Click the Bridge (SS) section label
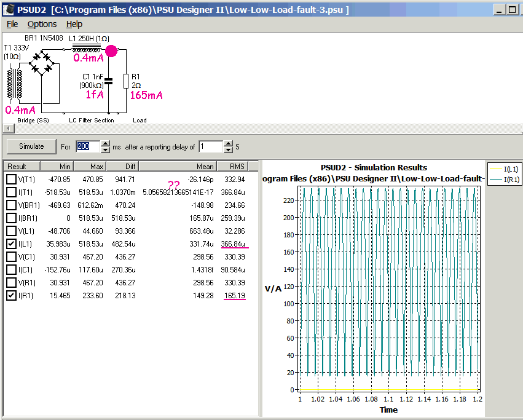Viewport: 523px width, 420px height. point(33,120)
